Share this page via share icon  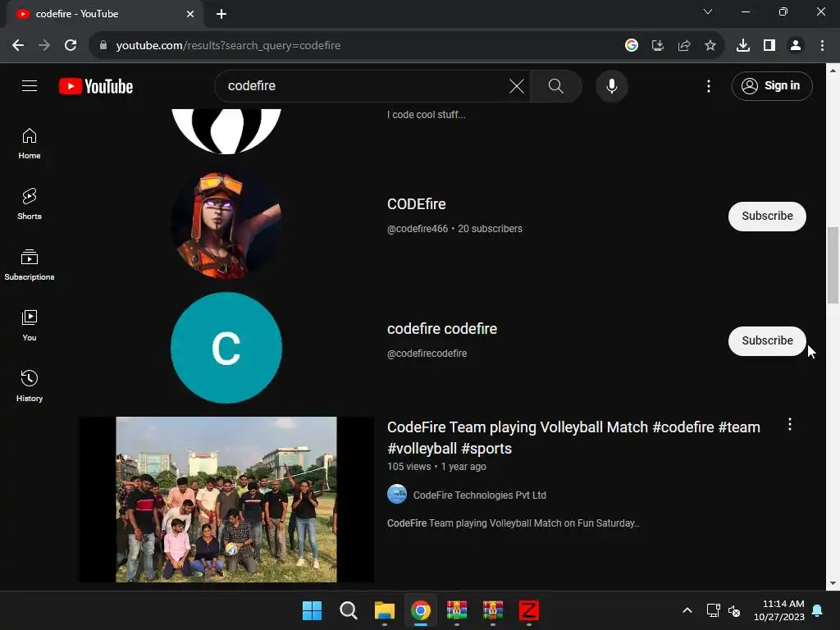coord(683,45)
